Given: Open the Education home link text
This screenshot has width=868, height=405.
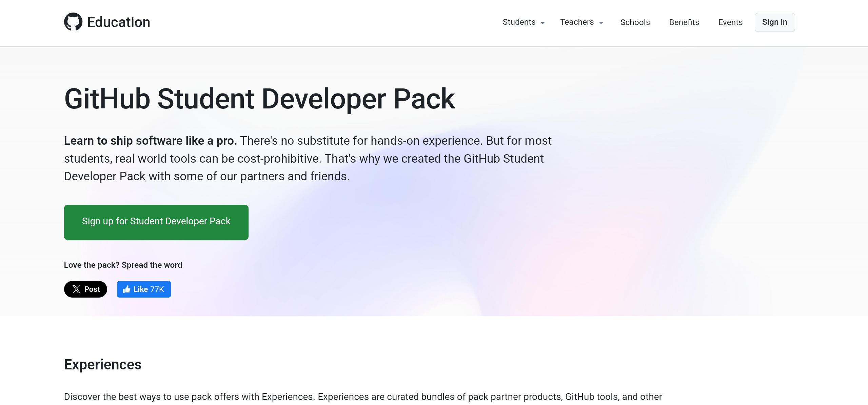Looking at the screenshot, I should (118, 22).
